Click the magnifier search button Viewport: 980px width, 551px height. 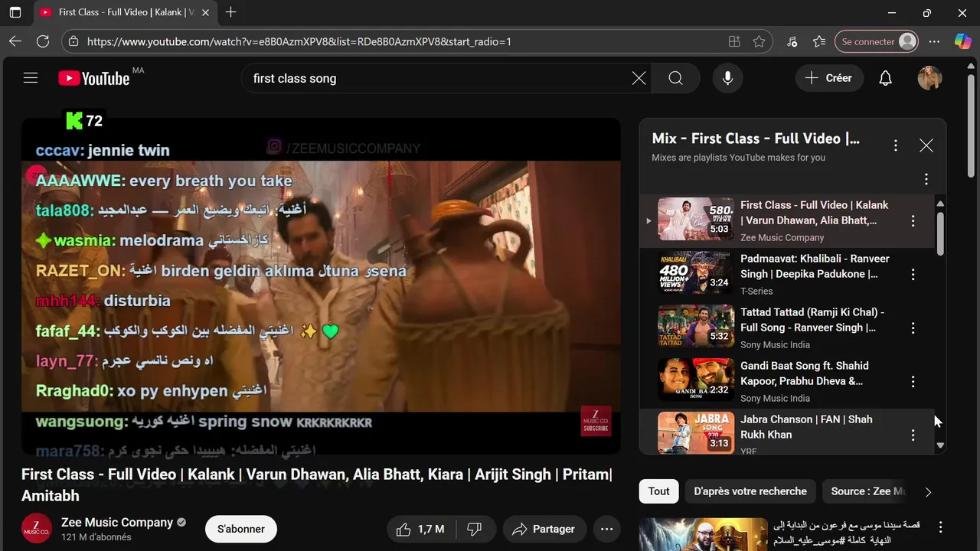click(x=675, y=78)
